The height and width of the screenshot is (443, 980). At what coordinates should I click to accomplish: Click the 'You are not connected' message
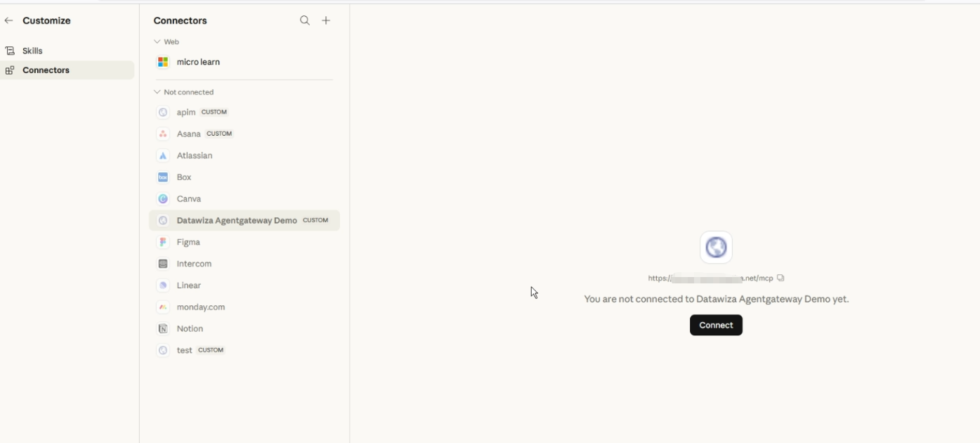717,299
